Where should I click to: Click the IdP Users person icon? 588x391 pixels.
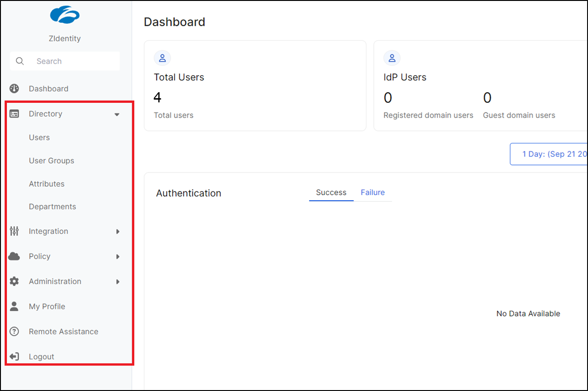pyautogui.click(x=392, y=58)
